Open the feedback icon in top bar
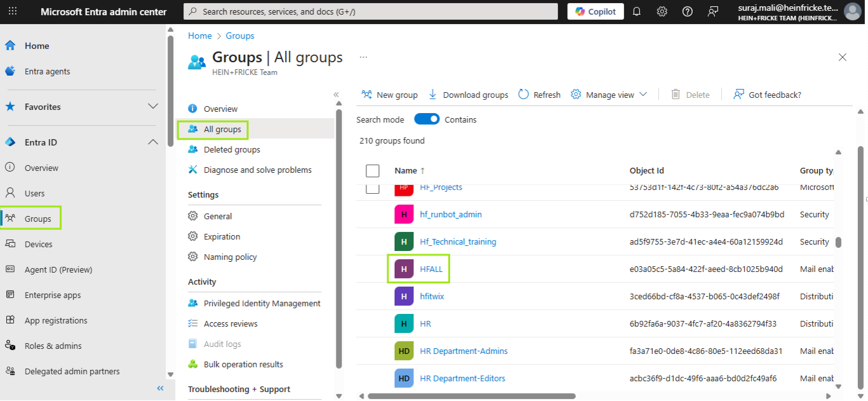The image size is (868, 401). pyautogui.click(x=713, y=11)
